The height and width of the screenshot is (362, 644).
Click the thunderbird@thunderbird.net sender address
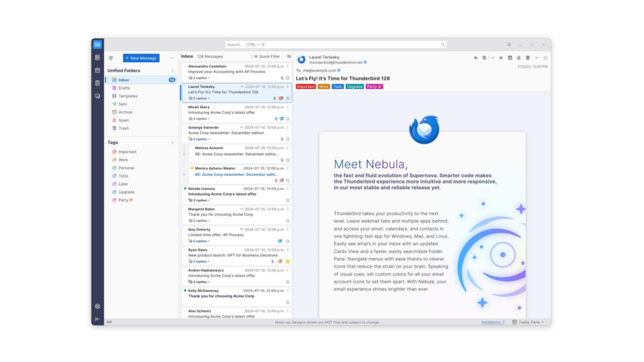[x=336, y=63]
